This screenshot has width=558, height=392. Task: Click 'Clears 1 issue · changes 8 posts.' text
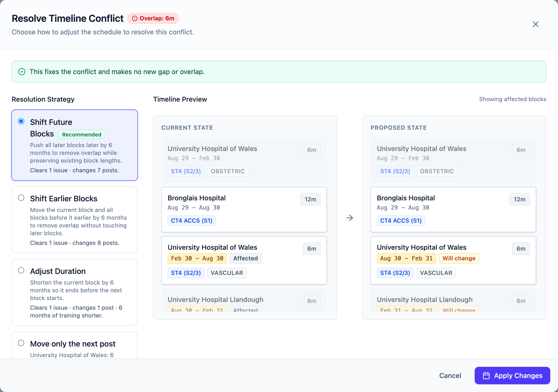75,243
